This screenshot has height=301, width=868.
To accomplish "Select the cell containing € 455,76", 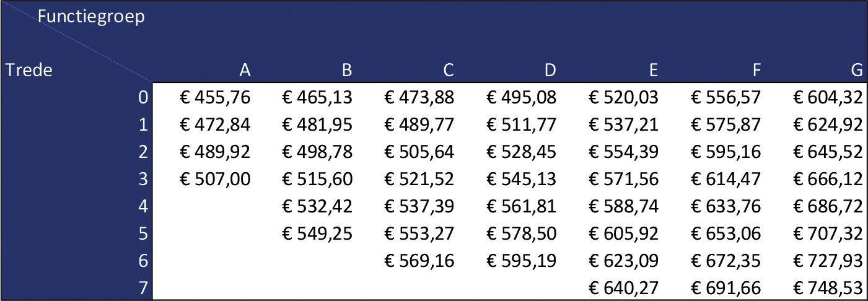I will [x=215, y=97].
